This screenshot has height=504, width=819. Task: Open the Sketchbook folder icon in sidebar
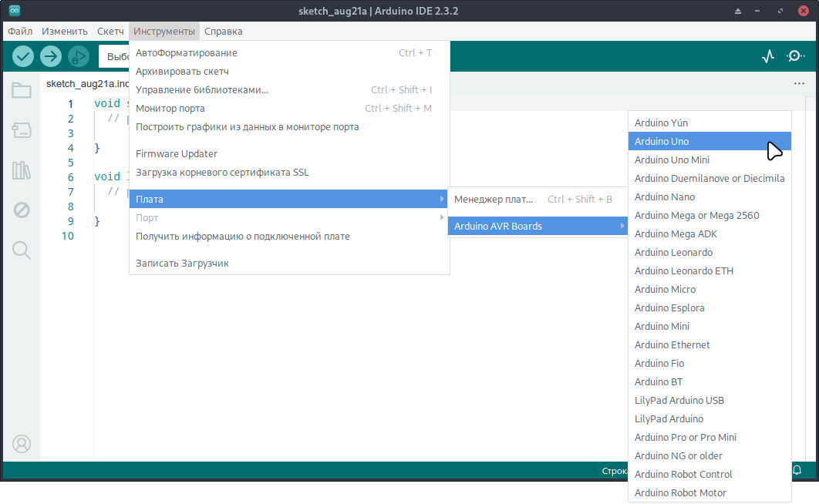(x=22, y=90)
